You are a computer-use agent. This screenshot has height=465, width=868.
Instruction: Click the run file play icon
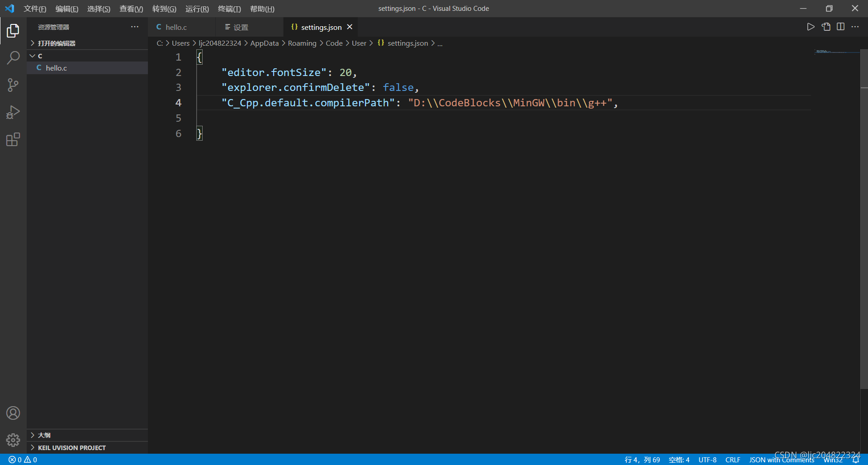pyautogui.click(x=811, y=27)
